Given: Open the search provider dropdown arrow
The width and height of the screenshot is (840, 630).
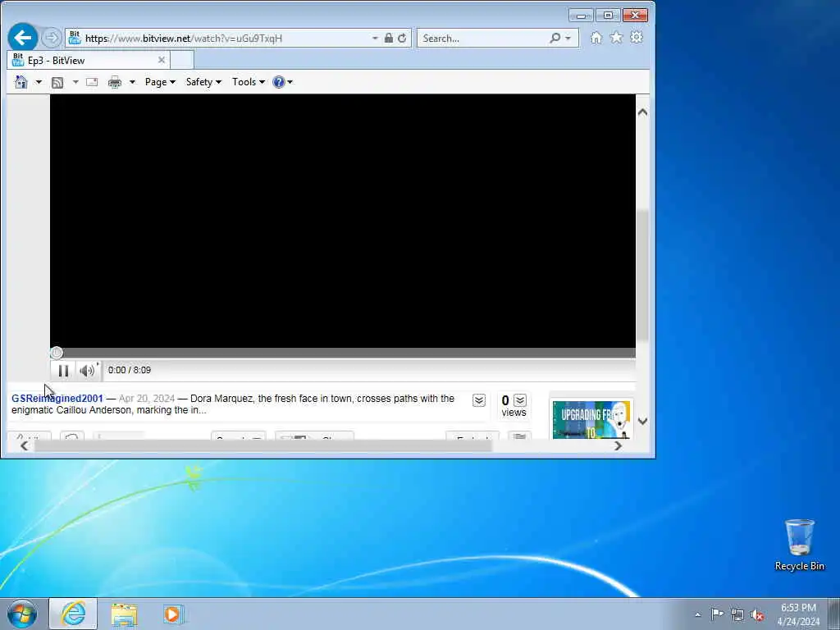Looking at the screenshot, I should pyautogui.click(x=568, y=38).
